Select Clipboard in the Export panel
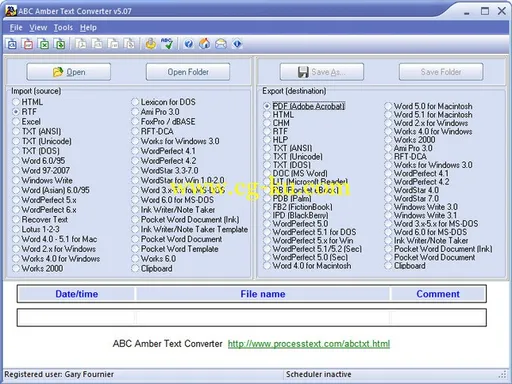The height and width of the screenshot is (384, 512). [x=405, y=266]
